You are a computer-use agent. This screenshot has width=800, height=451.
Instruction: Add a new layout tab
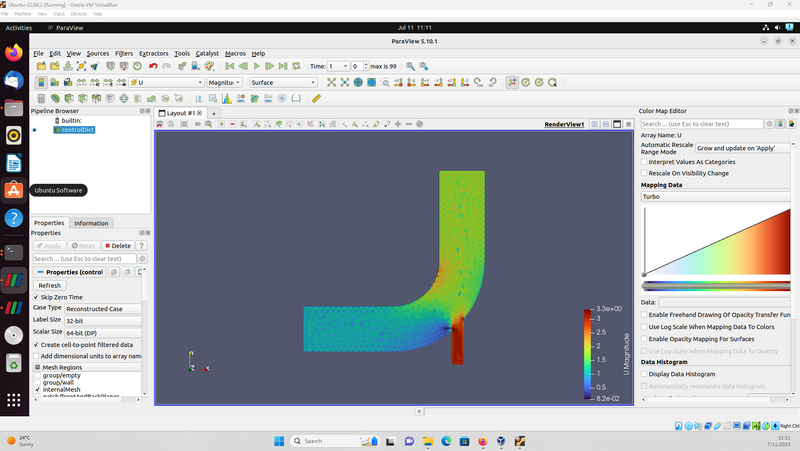coord(214,113)
